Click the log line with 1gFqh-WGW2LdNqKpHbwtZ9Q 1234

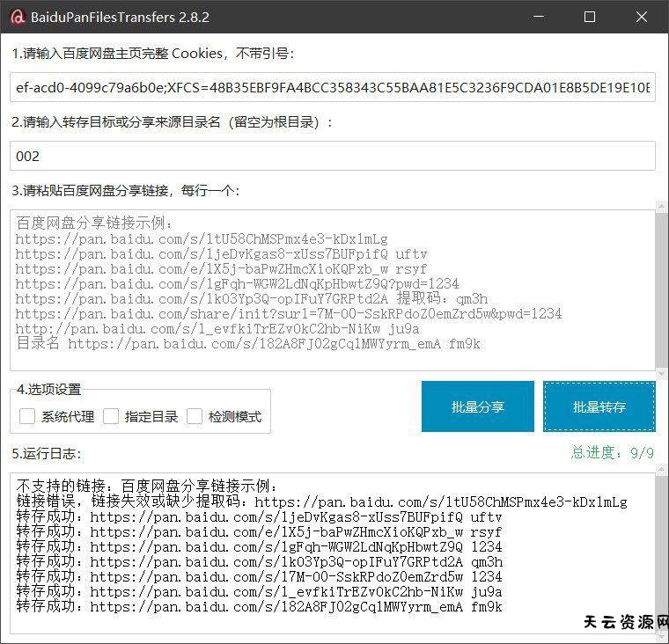pos(259,546)
